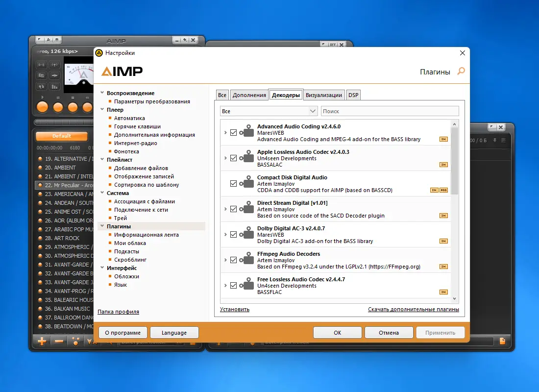Click the О программе button

(122, 333)
